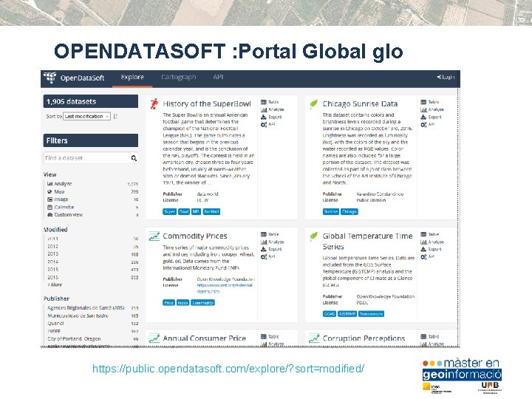The image size is (532, 399).
Task: Click the Temperature tag
Action: (371, 314)
